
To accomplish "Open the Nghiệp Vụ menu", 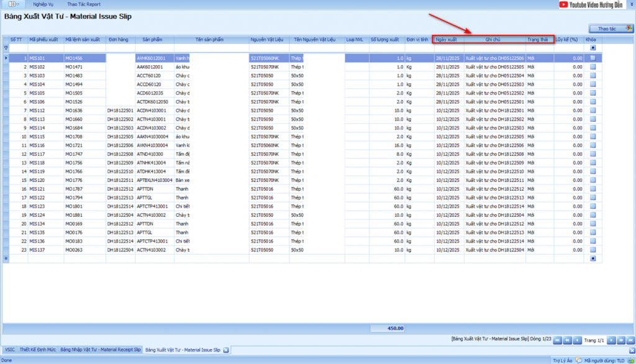I will [43, 4].
